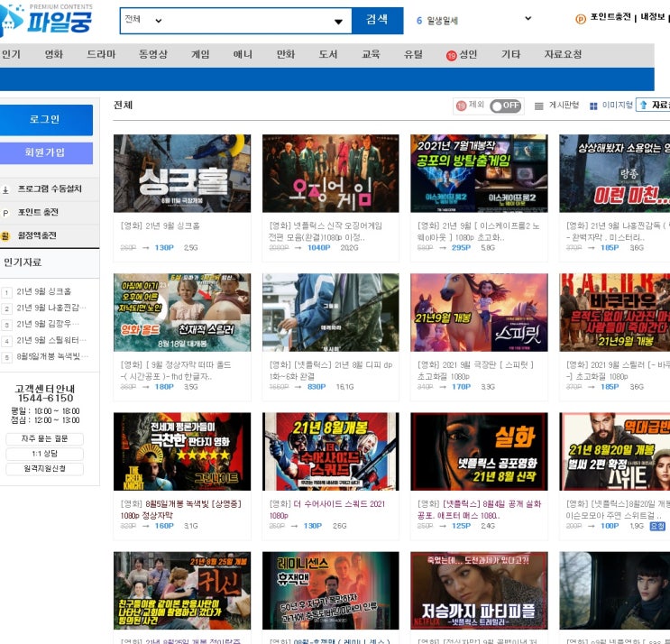This screenshot has height=644, width=670.
Task: Click P icon beside 포인트 충전 in sidebar
Action: 5,213
